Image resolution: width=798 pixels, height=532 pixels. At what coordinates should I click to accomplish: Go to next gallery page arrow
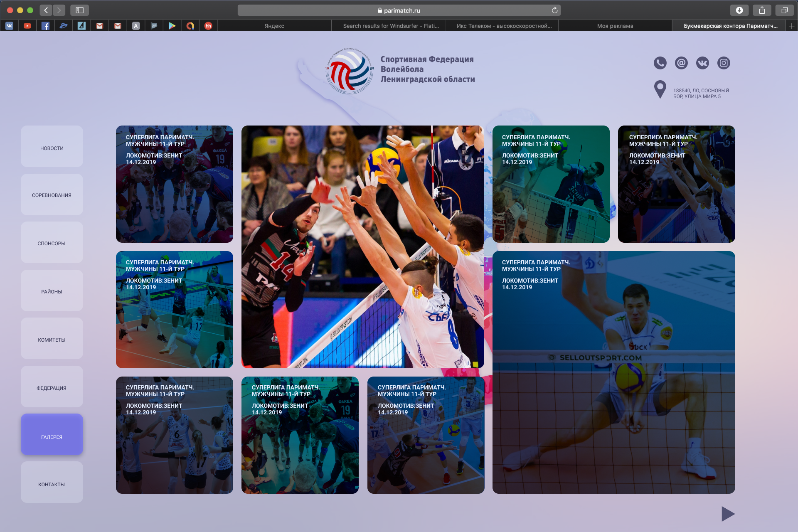point(728,514)
